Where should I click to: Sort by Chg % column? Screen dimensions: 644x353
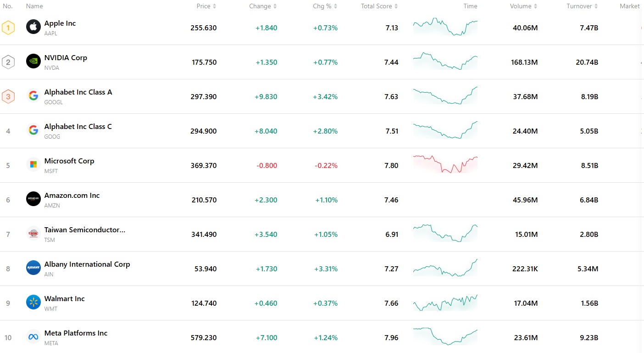point(325,6)
